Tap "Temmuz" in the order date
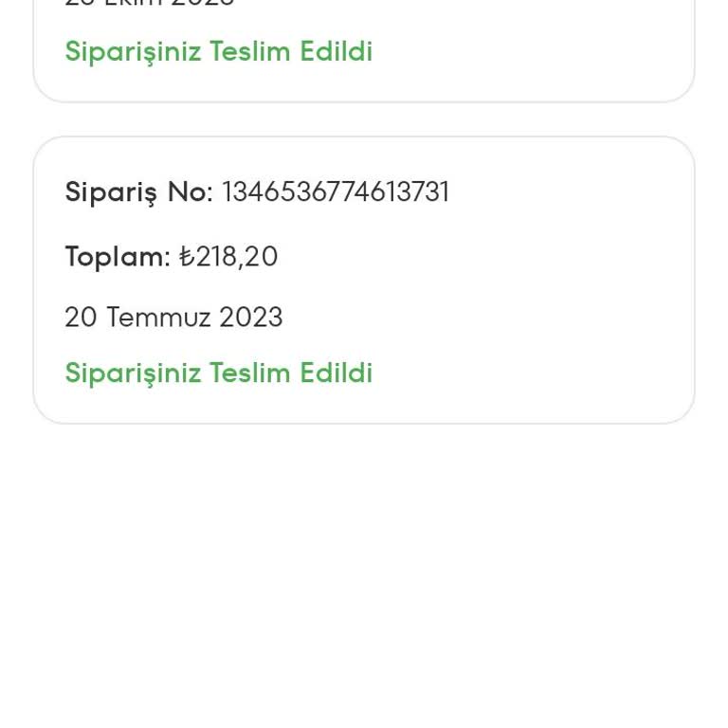 [x=158, y=318]
